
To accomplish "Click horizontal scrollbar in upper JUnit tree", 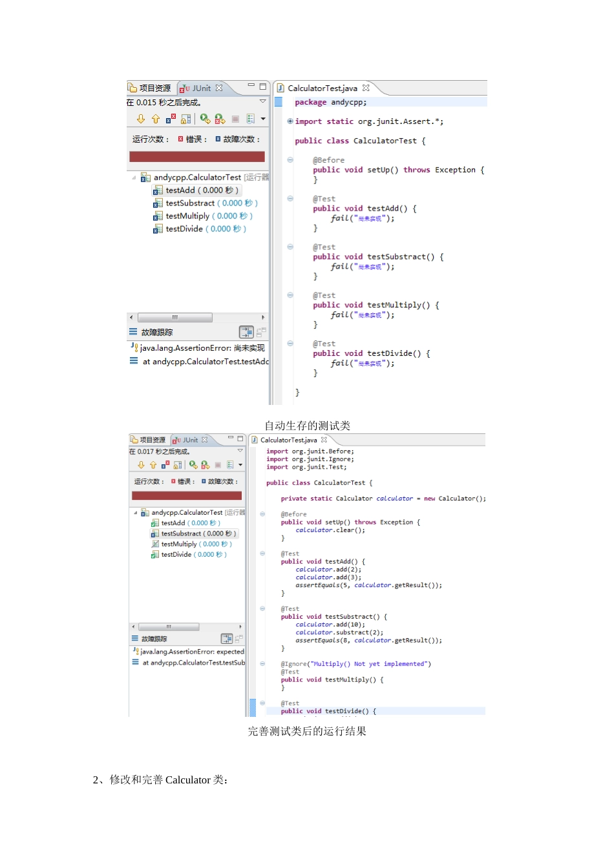I will click(175, 318).
